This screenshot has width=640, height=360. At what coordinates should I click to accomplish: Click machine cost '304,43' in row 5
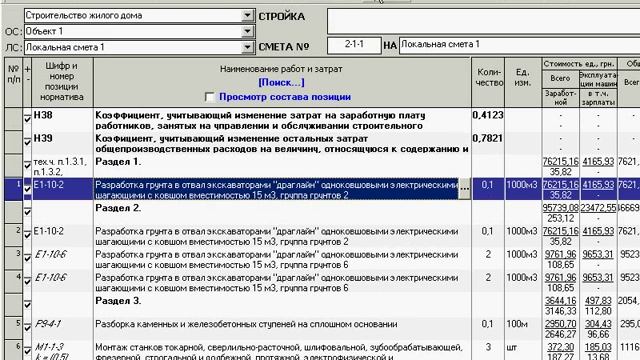pyautogui.click(x=598, y=324)
